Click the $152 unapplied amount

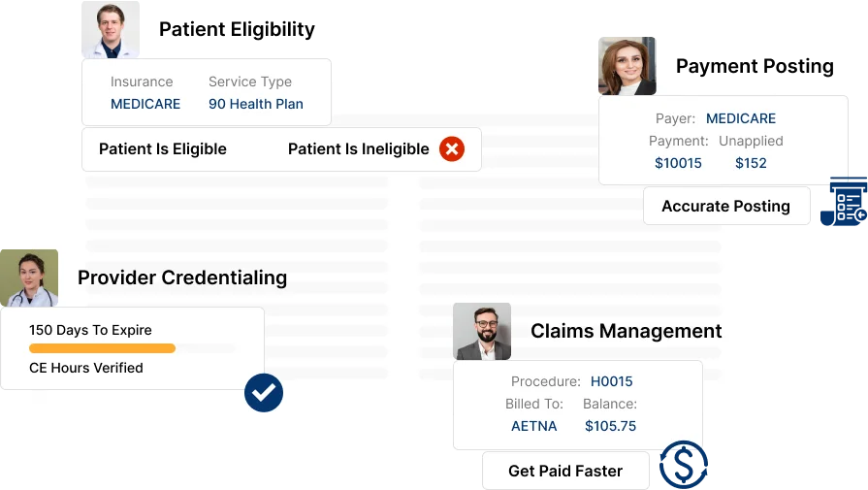click(x=751, y=163)
